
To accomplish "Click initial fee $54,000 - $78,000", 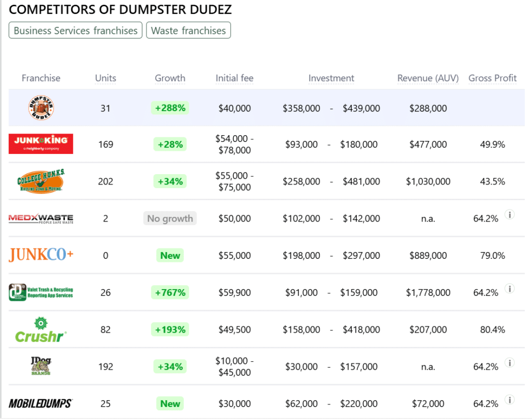I will [x=234, y=145].
